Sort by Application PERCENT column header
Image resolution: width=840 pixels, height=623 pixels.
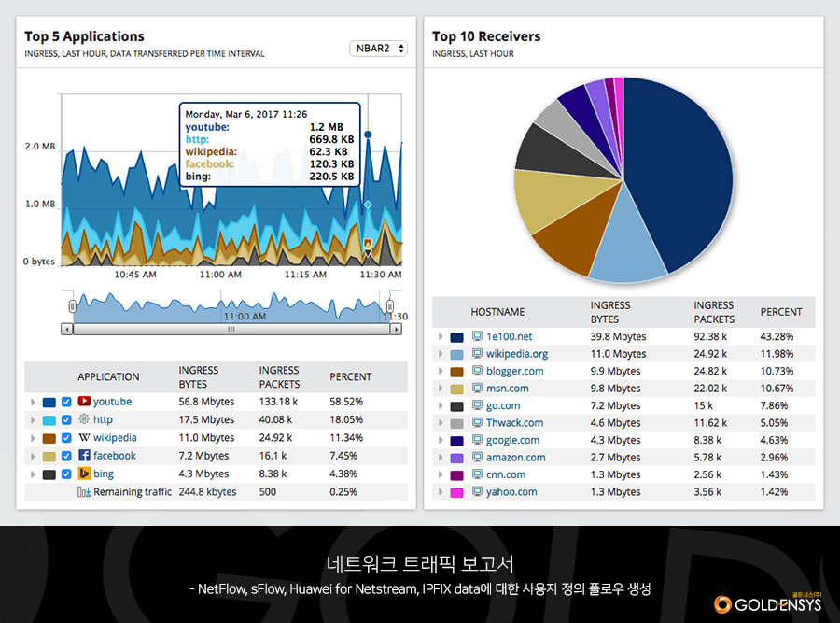[x=350, y=377]
